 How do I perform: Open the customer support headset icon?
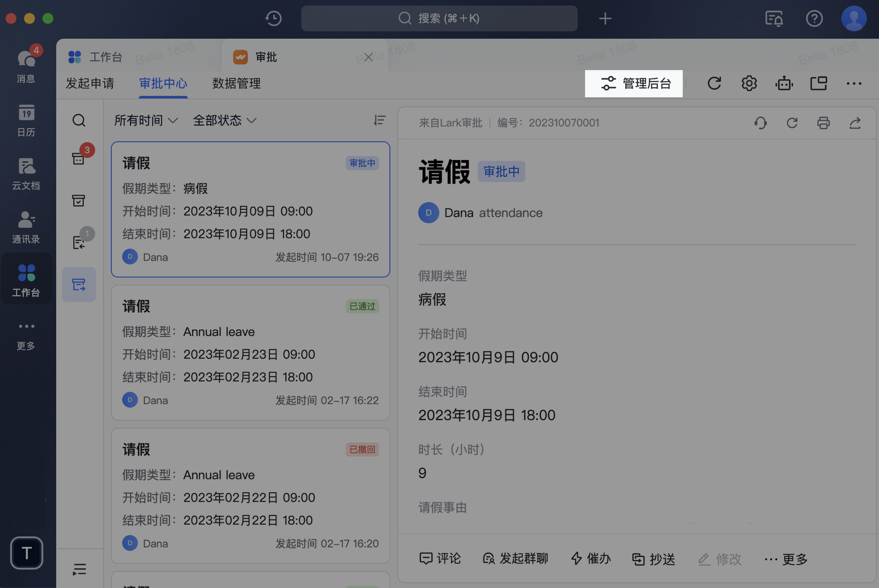click(761, 123)
